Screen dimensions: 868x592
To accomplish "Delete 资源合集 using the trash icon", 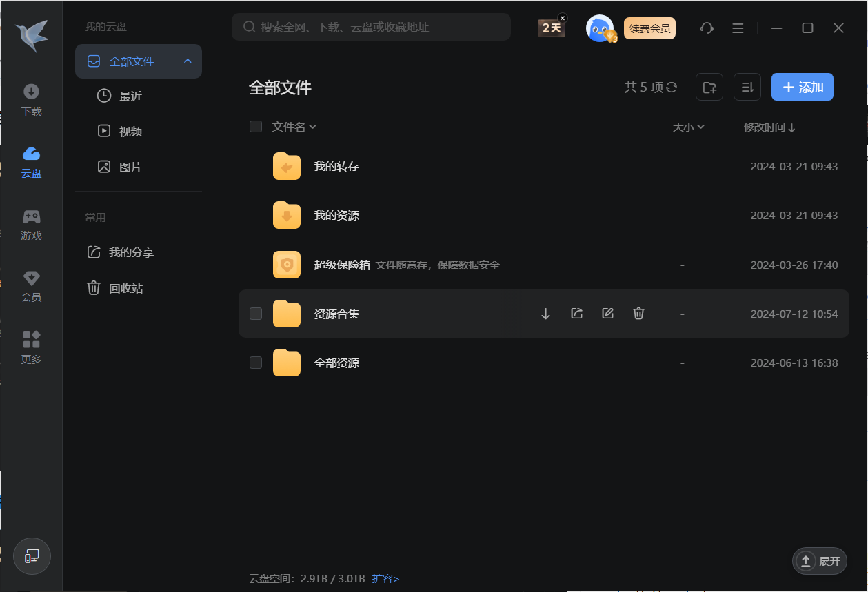I will point(638,314).
